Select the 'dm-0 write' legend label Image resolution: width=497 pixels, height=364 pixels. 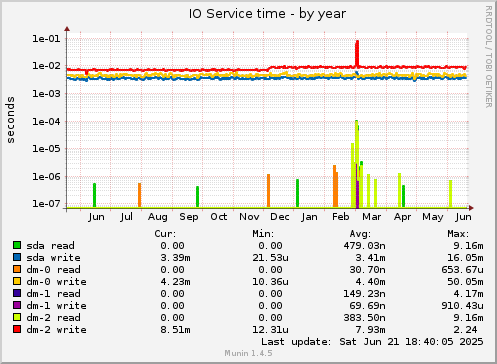point(56,282)
